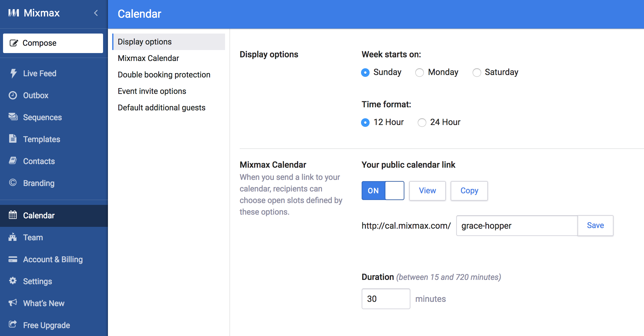
Task: Click the What's New megaphone icon
Action: 13,303
